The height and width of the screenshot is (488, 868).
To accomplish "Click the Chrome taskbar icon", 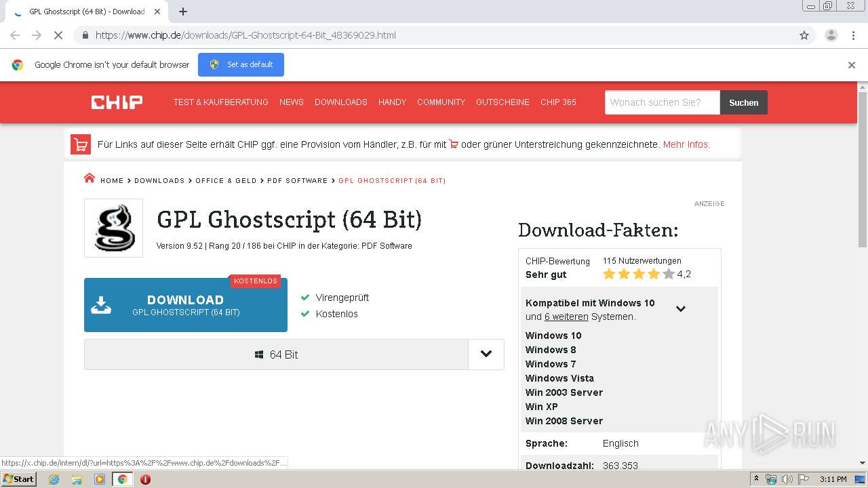I will click(x=122, y=479).
